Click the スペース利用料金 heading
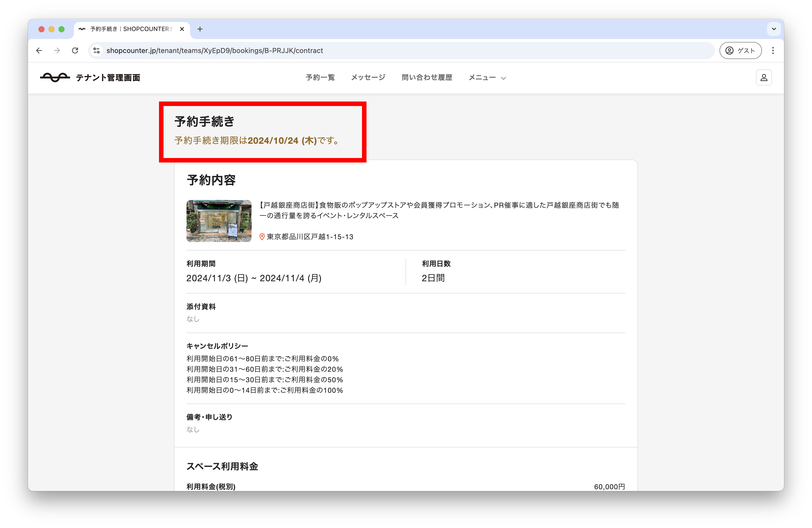Viewport: 812px width, 528px height. point(222,466)
